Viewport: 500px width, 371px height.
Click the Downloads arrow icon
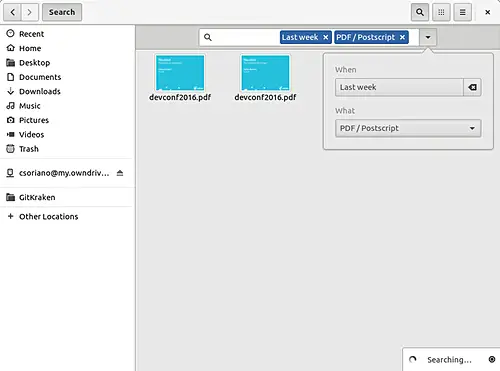11,91
